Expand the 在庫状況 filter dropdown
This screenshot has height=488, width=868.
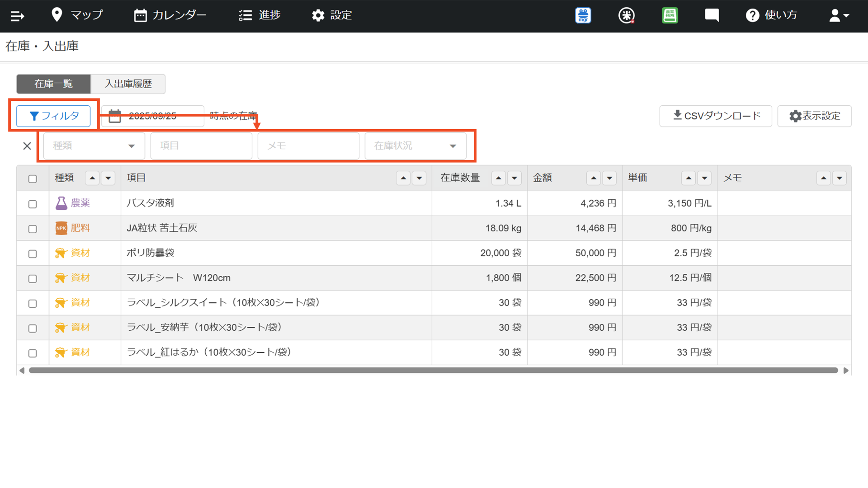[x=415, y=146]
